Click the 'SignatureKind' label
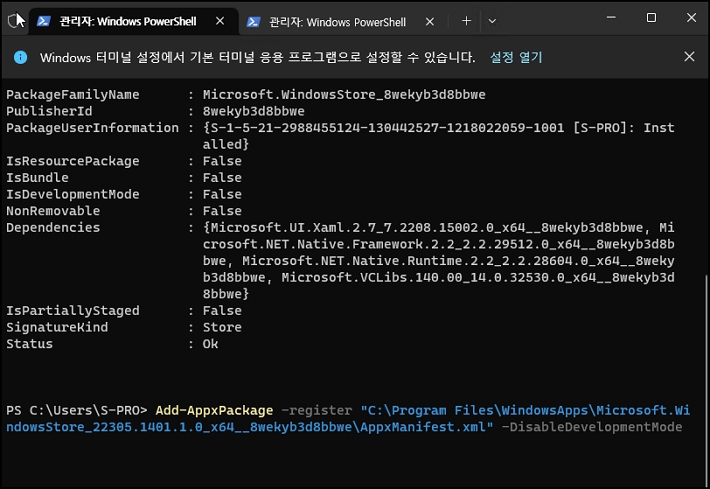The image size is (710, 489). pyautogui.click(x=57, y=327)
